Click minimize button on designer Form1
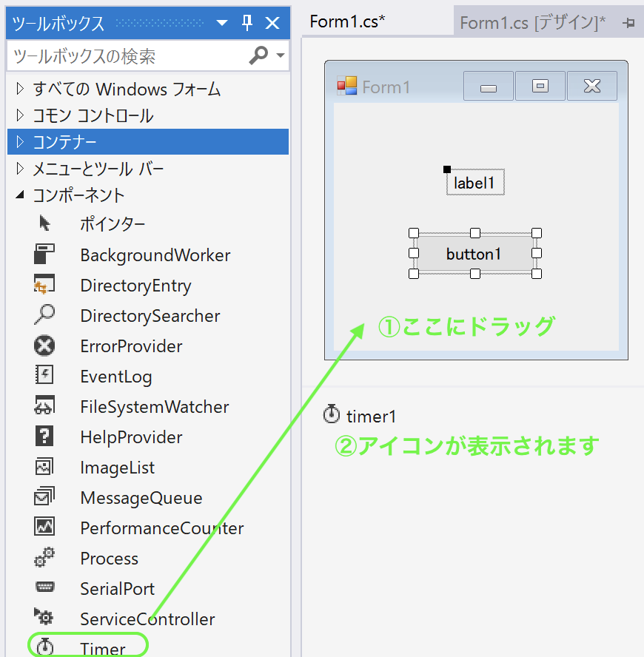This screenshot has width=644, height=657. coord(489,86)
